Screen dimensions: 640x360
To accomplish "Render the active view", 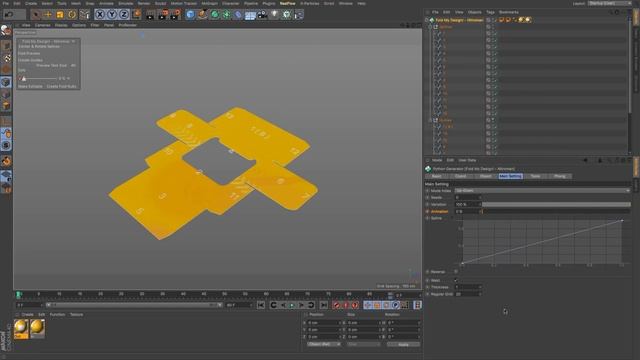I will pyautogui.click(x=150, y=15).
